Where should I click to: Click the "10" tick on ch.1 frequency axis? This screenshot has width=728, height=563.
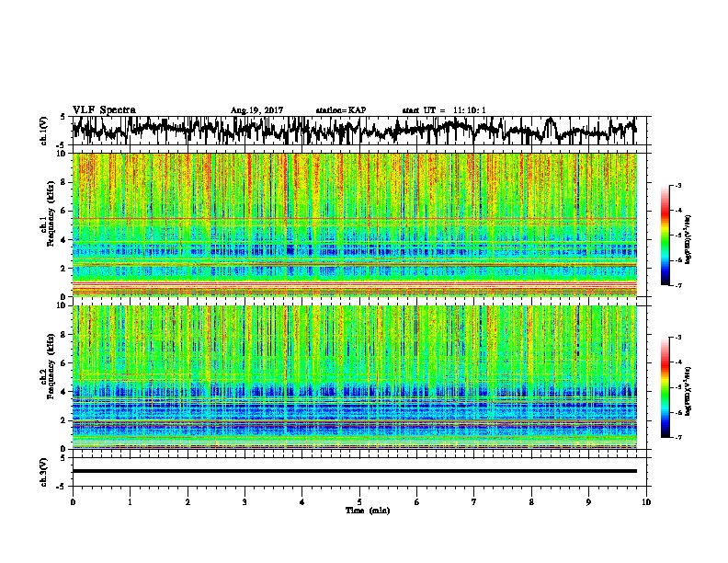[x=63, y=154]
